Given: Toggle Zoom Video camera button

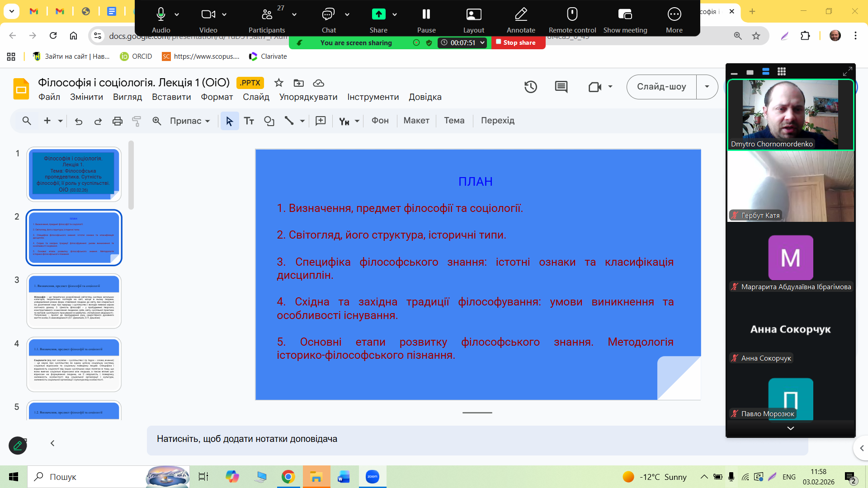Looking at the screenshot, I should (x=208, y=19).
